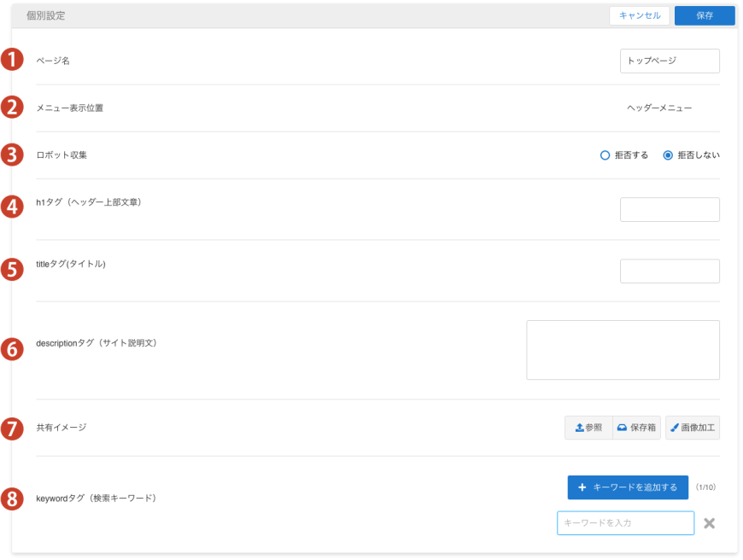Click the numbered badge 1 icon
The width and height of the screenshot is (743, 560).
[x=11, y=61]
